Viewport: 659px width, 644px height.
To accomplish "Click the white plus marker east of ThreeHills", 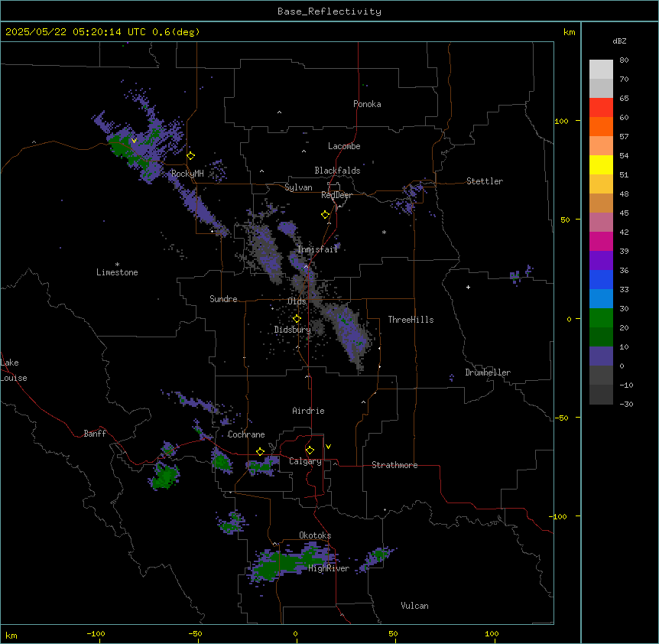I will coord(468,287).
